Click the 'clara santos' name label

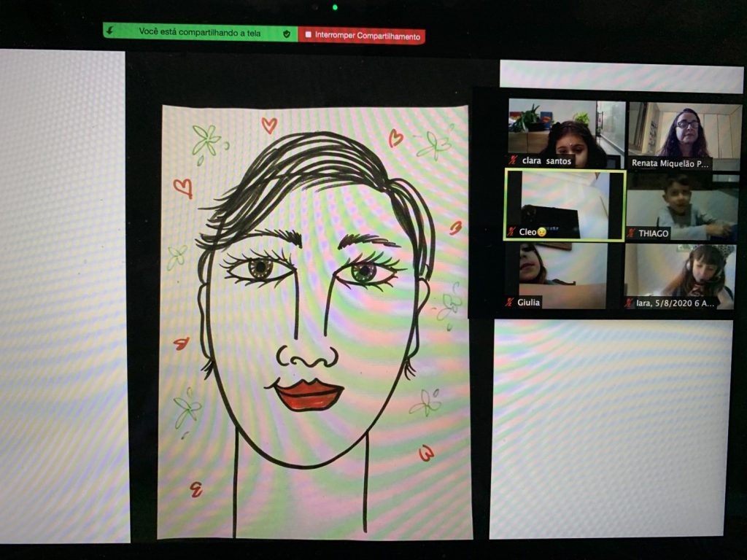tap(546, 161)
